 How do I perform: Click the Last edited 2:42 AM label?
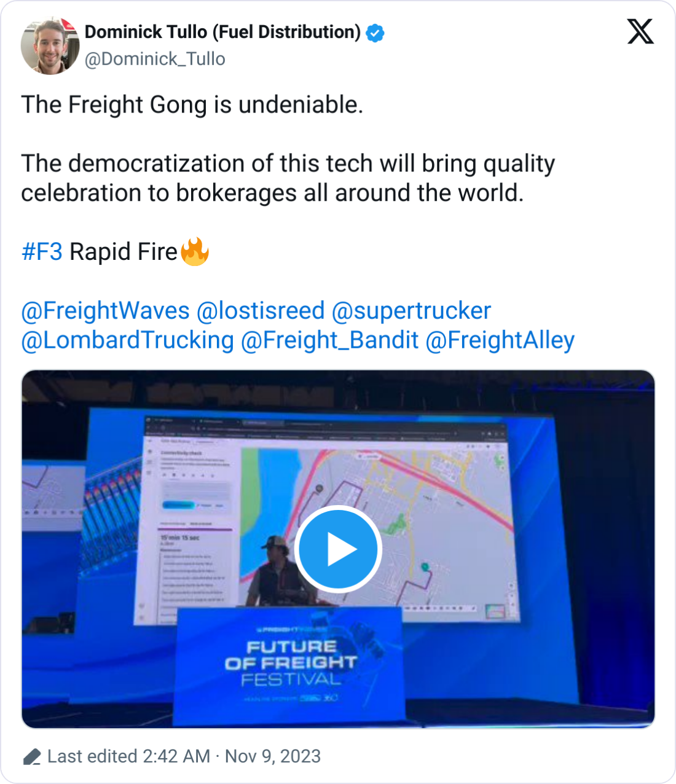(128, 756)
